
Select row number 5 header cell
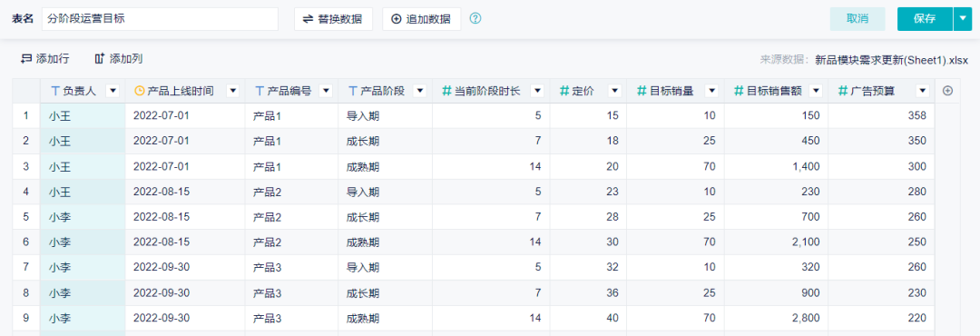tap(26, 217)
